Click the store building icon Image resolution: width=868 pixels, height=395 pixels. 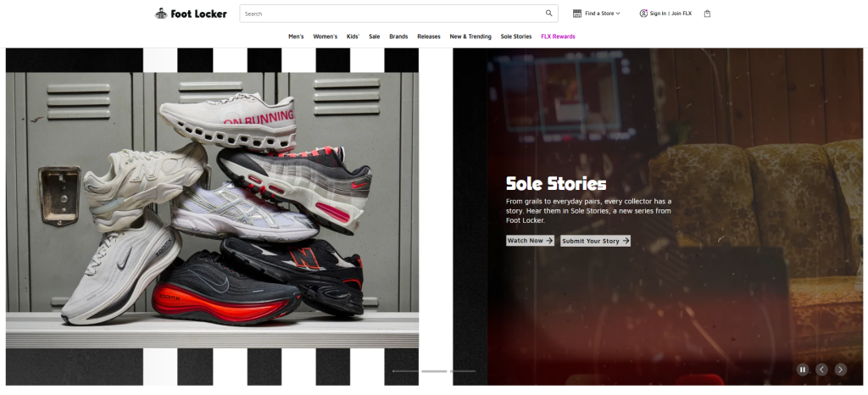coord(576,14)
